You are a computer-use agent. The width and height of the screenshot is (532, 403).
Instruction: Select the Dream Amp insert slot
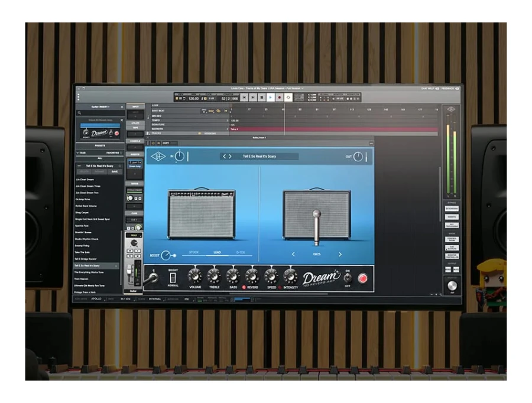point(135,164)
